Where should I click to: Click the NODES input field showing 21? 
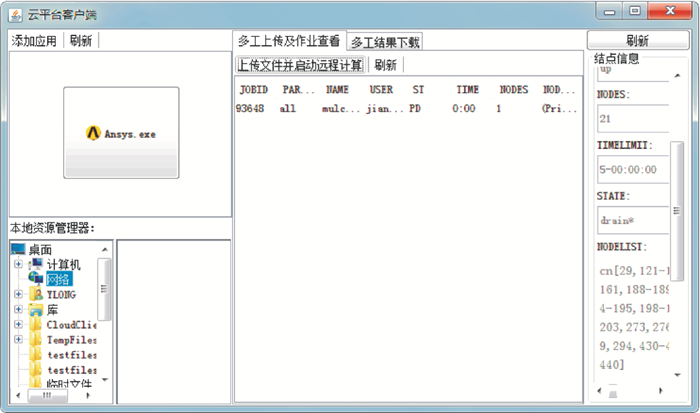(632, 119)
